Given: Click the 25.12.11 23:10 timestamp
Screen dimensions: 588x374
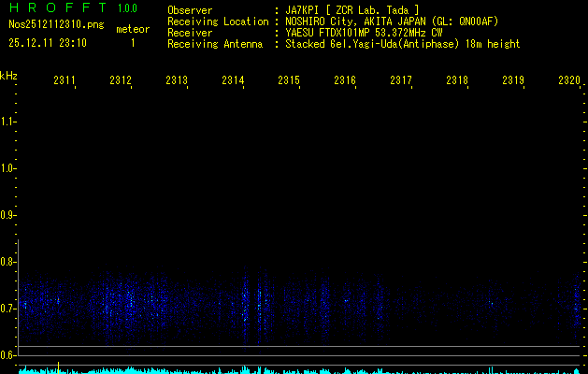Looking at the screenshot, I should pyautogui.click(x=47, y=43).
